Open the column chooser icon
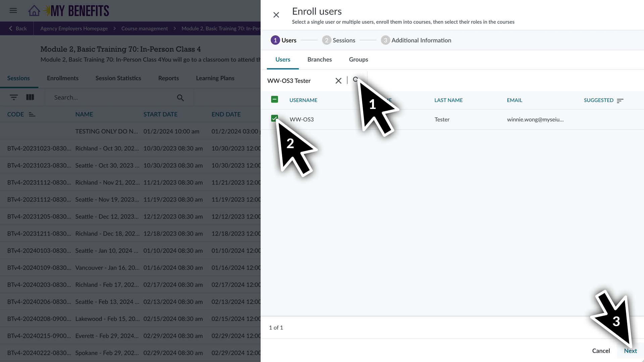 click(30, 97)
